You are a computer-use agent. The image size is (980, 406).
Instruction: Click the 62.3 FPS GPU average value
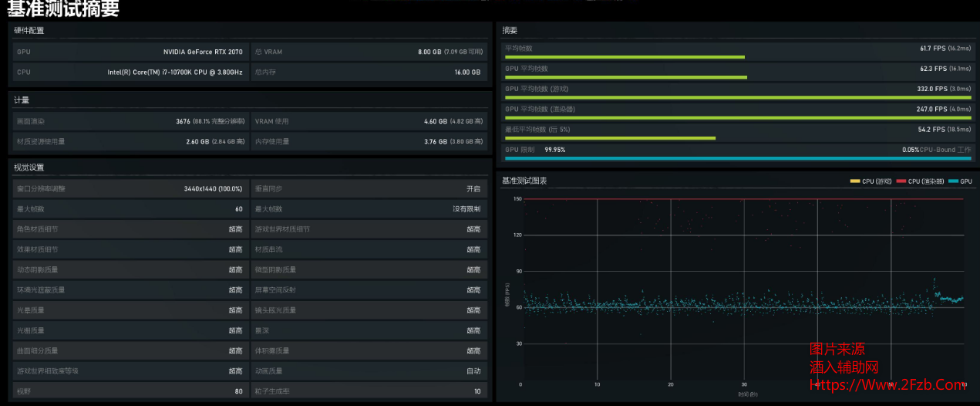[x=932, y=69]
